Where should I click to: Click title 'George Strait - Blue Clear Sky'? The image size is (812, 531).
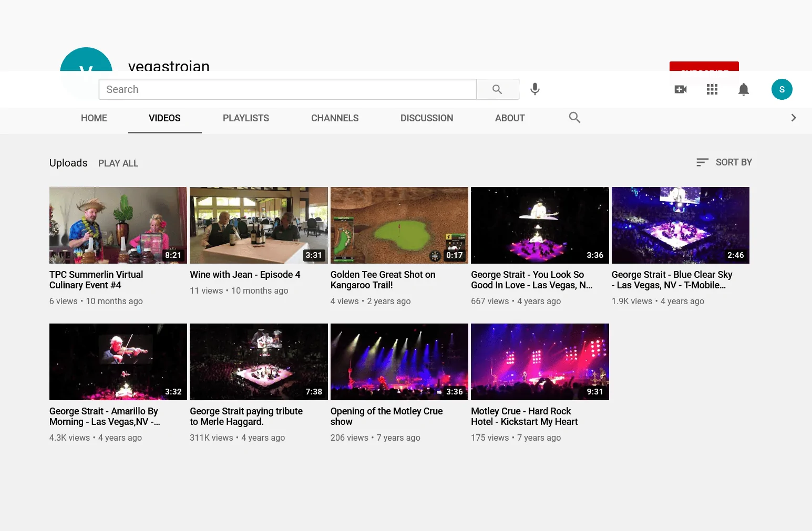pos(672,280)
